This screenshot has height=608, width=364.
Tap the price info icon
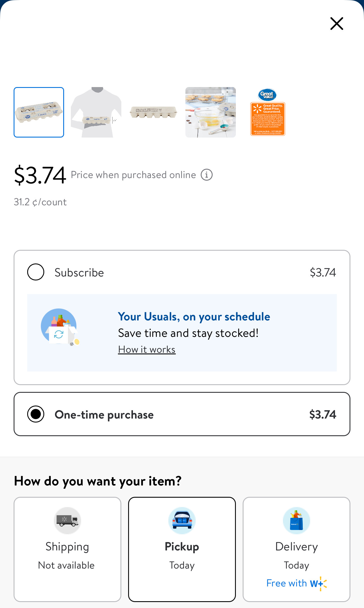pyautogui.click(x=207, y=175)
